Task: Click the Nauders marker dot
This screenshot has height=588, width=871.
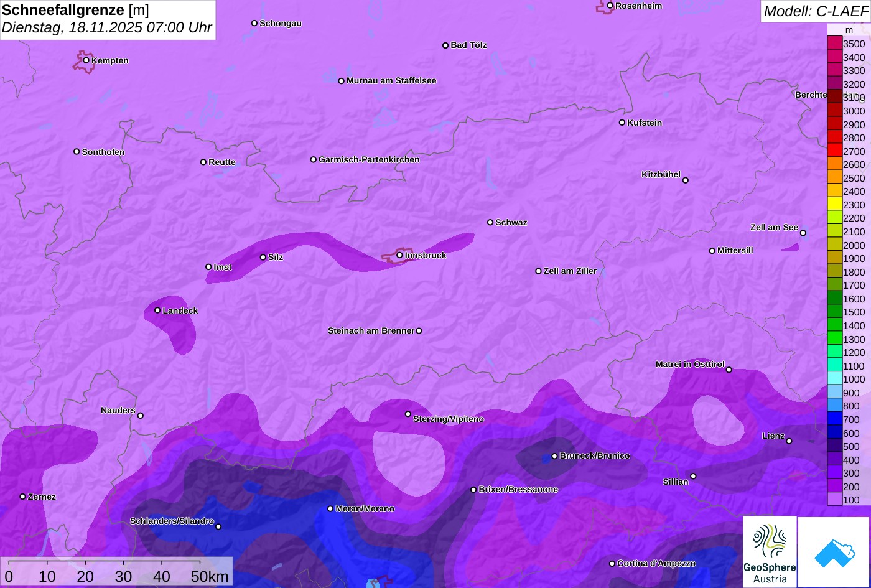Action: coord(140,416)
